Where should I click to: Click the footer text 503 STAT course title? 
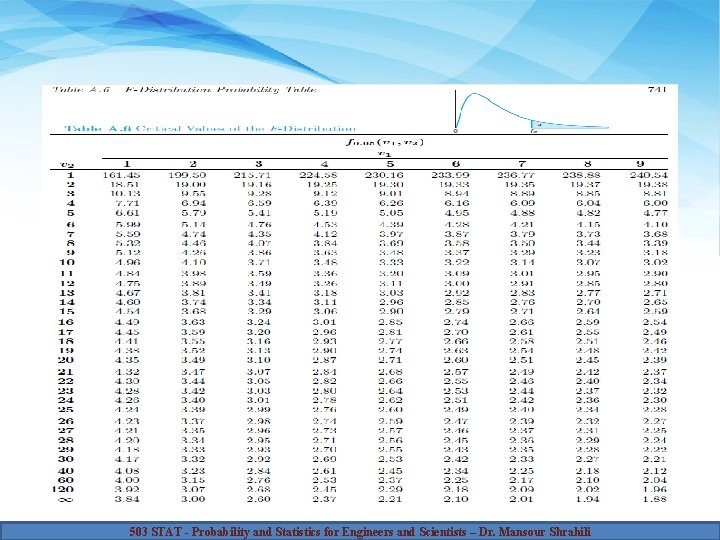(360, 532)
